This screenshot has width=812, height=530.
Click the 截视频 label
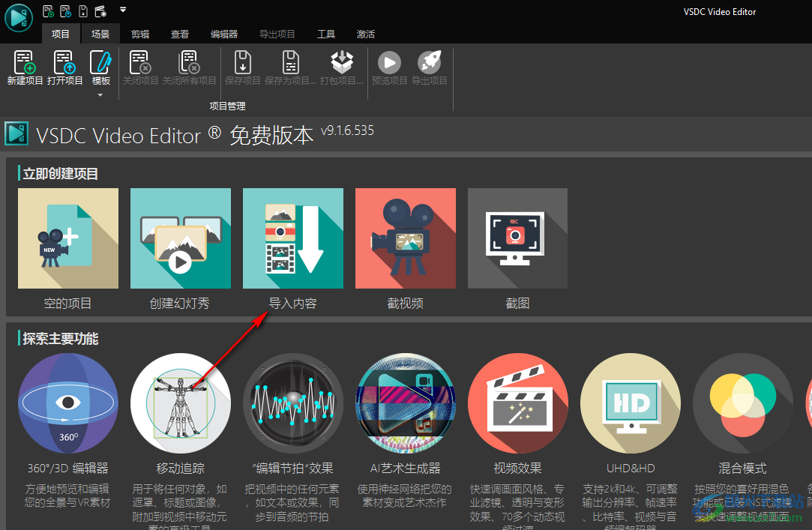pos(406,304)
